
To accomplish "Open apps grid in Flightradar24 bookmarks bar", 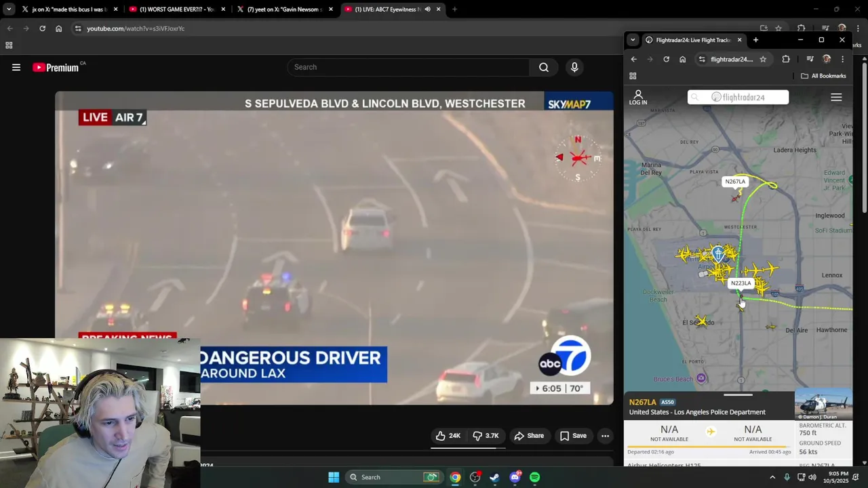I will pos(633,76).
